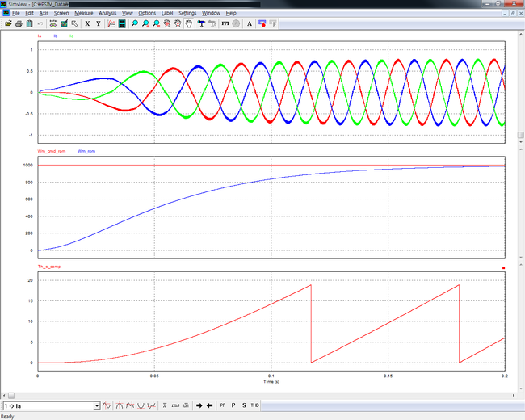Click the red-dot capture screen icon
Screen dimensions: 525x420
[262, 23]
